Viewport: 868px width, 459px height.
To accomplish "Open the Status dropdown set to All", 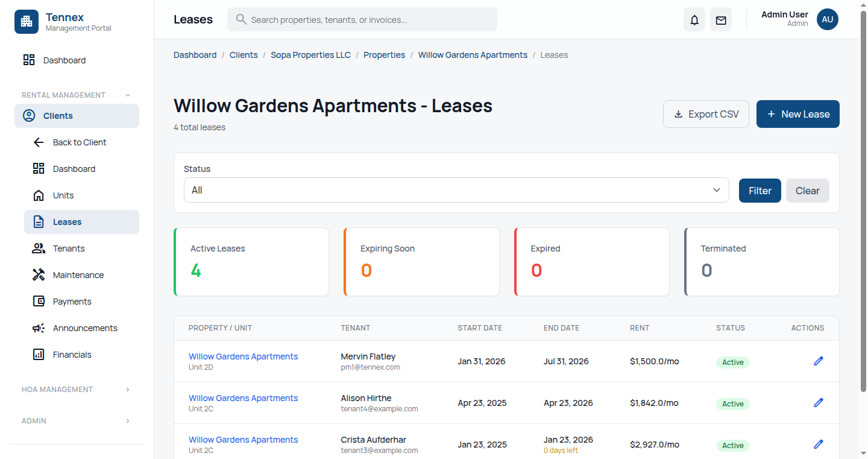I will point(456,190).
